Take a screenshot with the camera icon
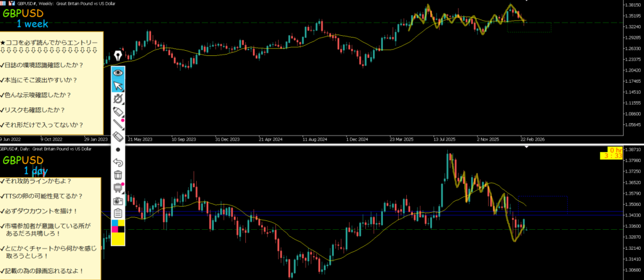The image size is (644, 280). pyautogui.click(x=118, y=201)
